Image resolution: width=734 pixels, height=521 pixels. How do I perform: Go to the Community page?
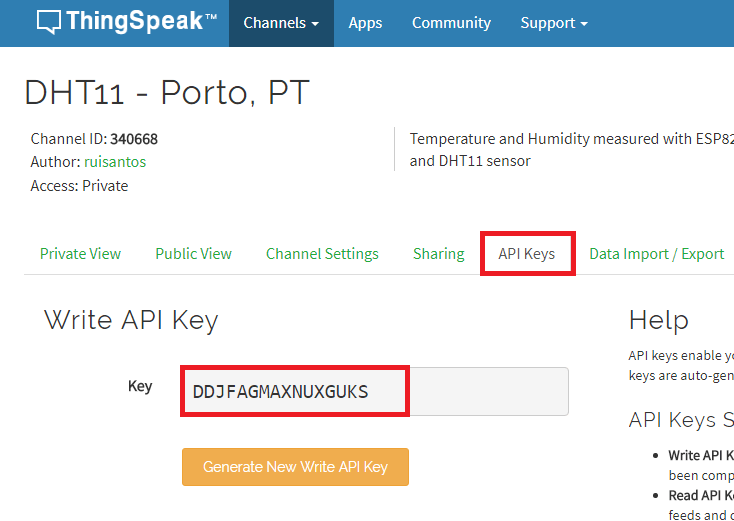tap(451, 23)
